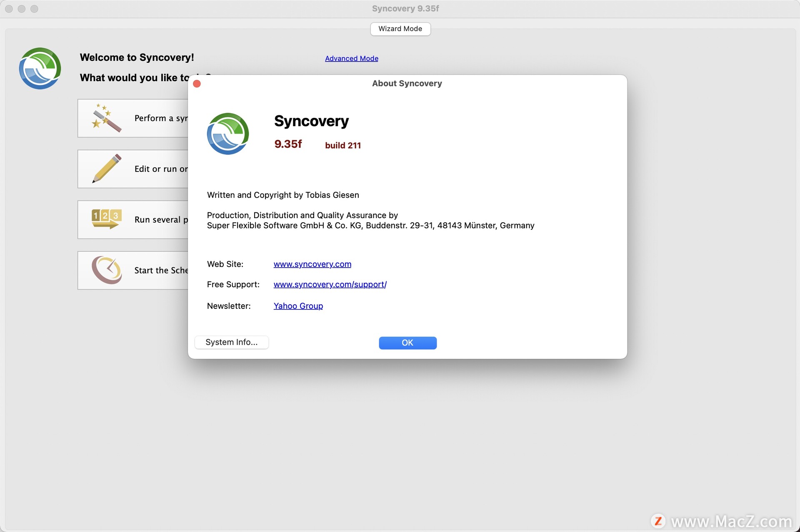Viewport: 800px width, 532px height.
Task: Open the Wizard Mode tab
Action: click(x=400, y=29)
